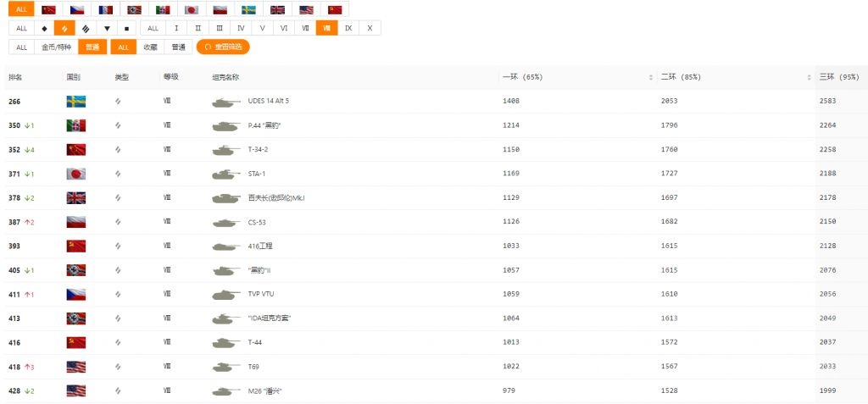Click the T-44 tank row name

[x=254, y=343]
